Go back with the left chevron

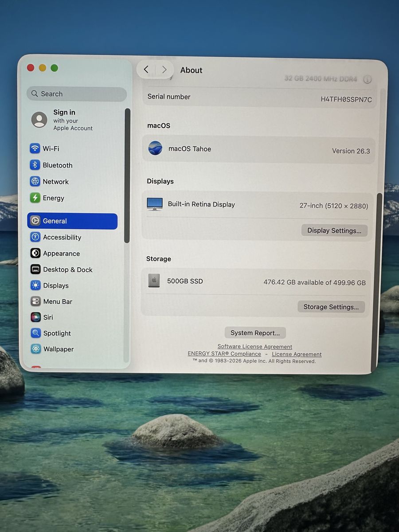(x=146, y=70)
